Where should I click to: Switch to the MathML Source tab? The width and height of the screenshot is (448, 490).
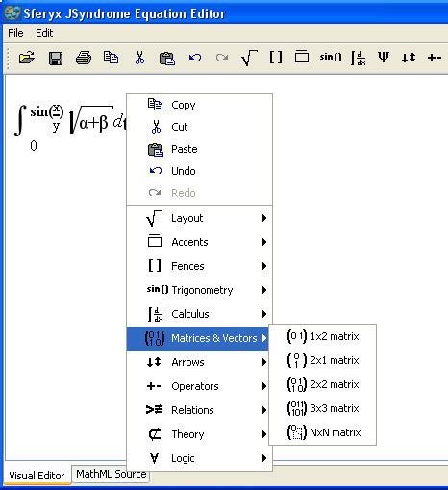point(111,474)
